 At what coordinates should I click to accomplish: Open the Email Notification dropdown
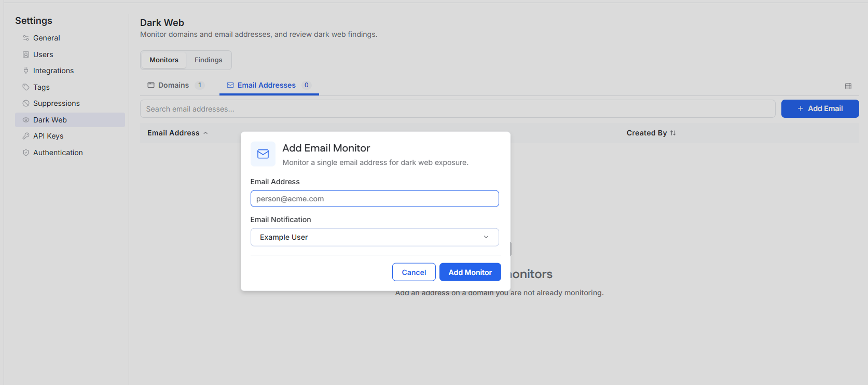coord(375,237)
